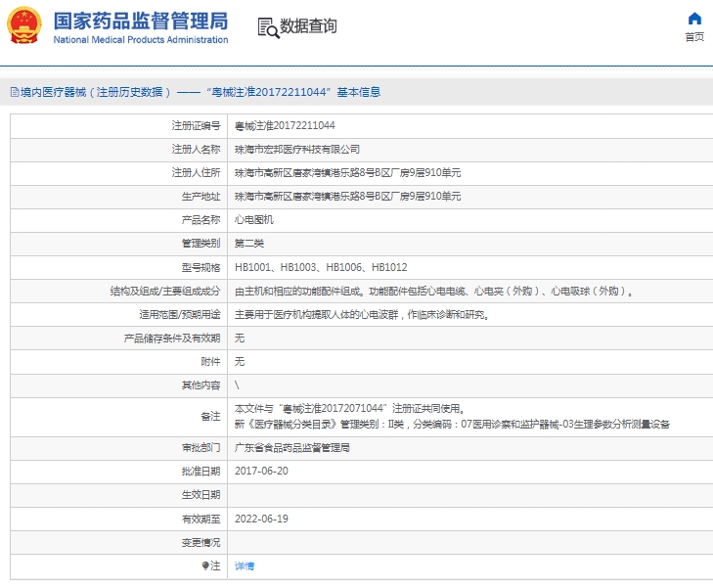Click the 注册人住所 address value

point(347,173)
